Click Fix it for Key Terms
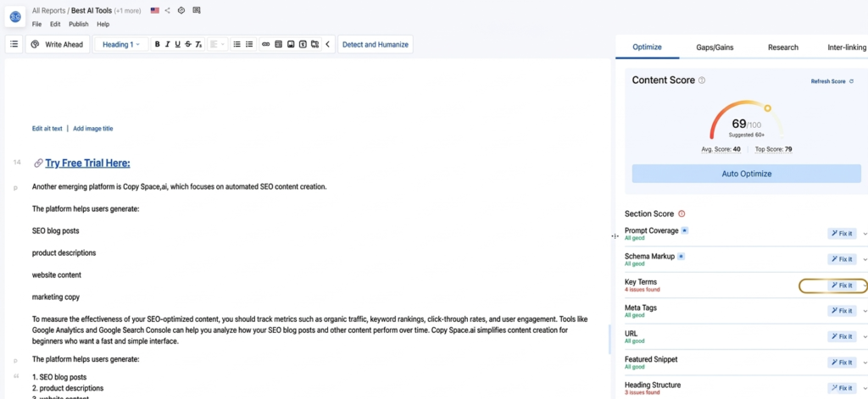Viewport: 868px width, 399px height. pos(842,285)
